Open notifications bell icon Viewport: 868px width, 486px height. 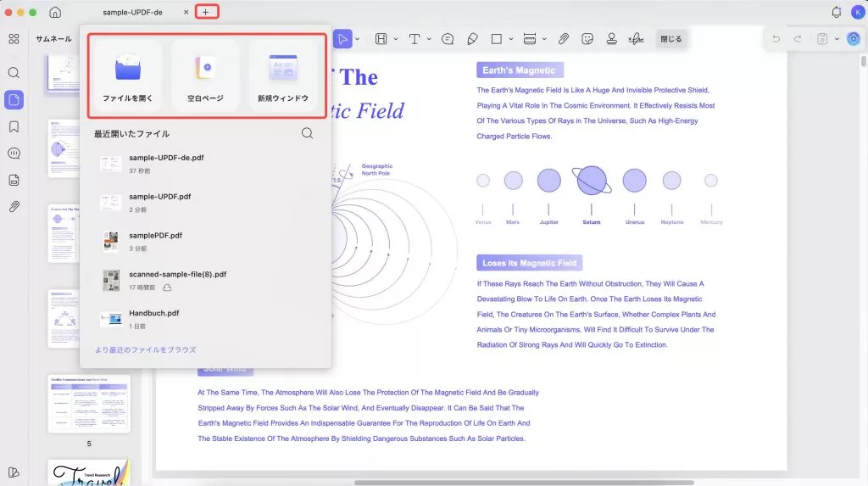[837, 12]
